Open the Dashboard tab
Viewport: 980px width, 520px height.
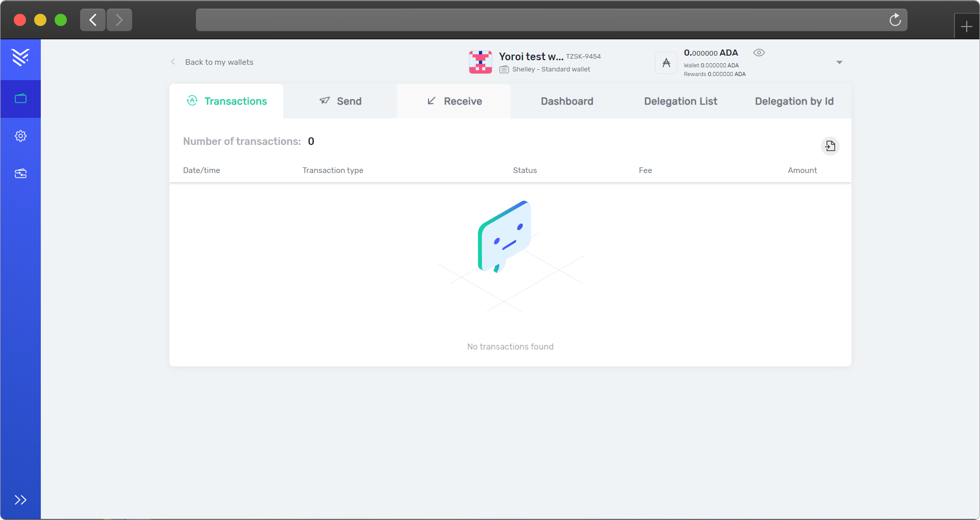point(567,101)
